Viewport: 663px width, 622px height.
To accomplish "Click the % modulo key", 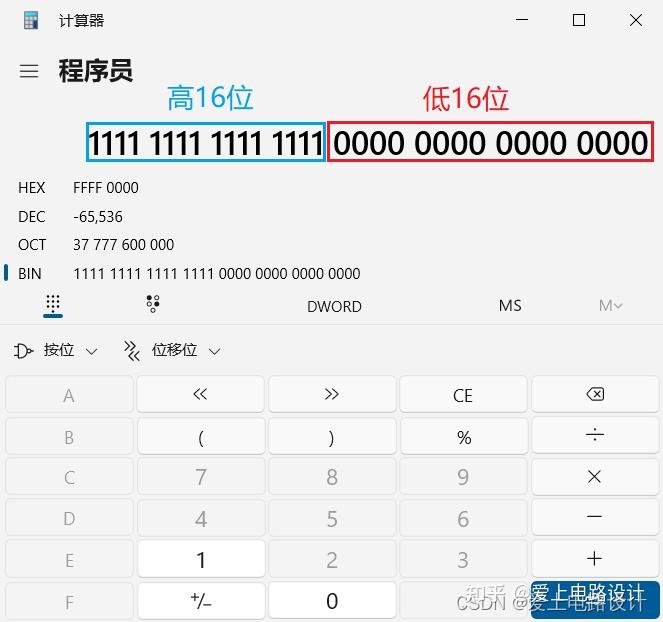I will [x=463, y=436].
